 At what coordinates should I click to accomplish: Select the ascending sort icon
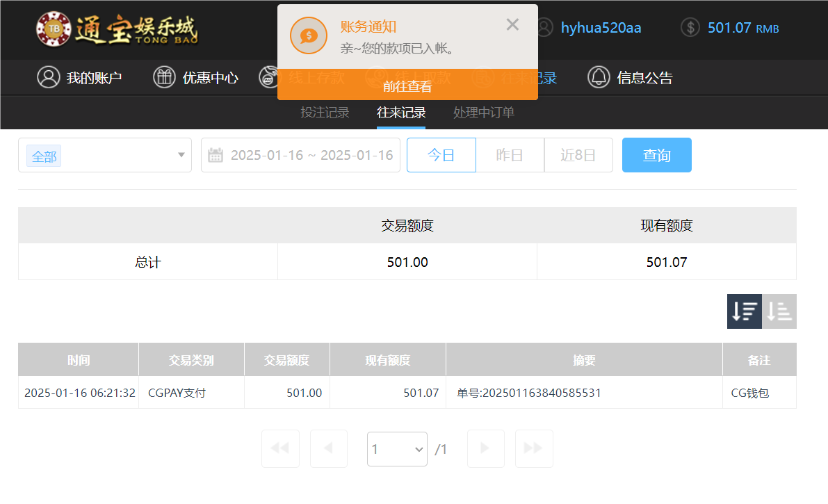pos(779,311)
